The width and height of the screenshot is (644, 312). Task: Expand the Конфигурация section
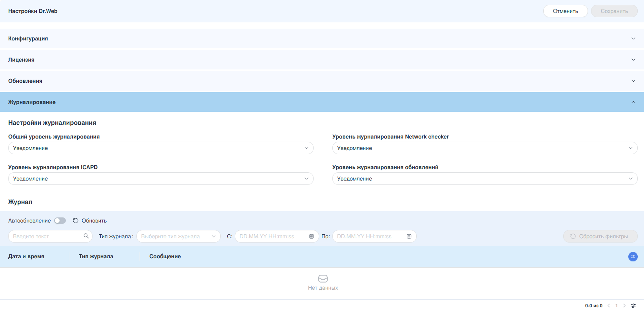(x=321, y=38)
